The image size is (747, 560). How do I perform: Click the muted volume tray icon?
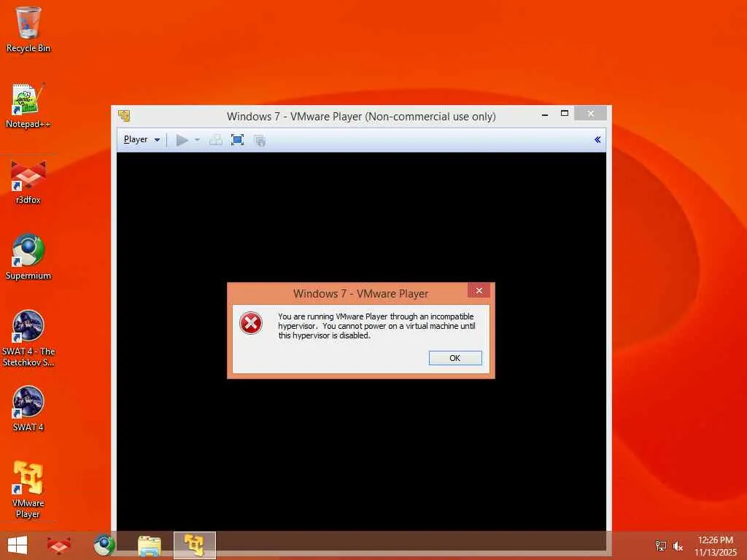coord(678,545)
